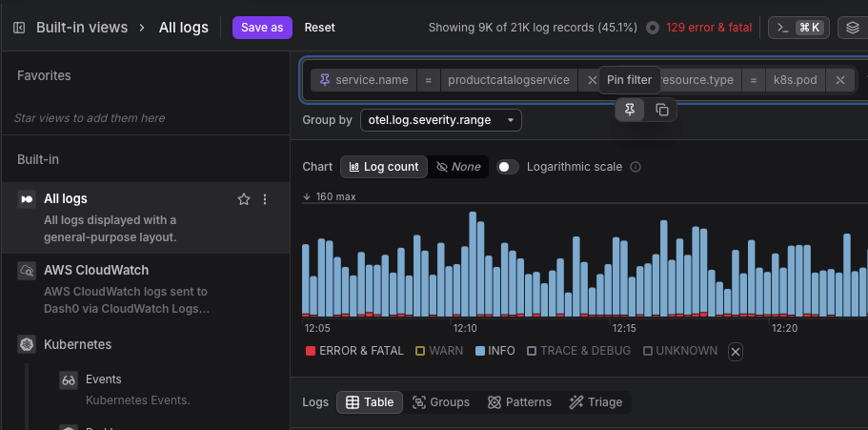Toggle TRACE & DEBUG legend series
868x430 pixels.
(578, 351)
